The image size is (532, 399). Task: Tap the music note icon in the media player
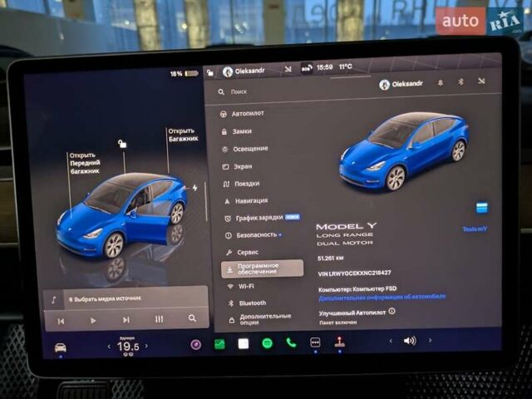tap(53, 300)
